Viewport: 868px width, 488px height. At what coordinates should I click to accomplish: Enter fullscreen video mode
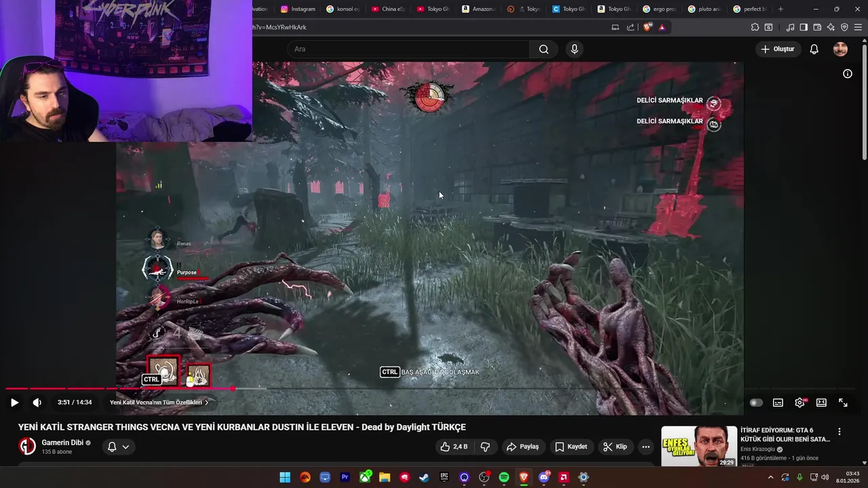[x=843, y=403]
